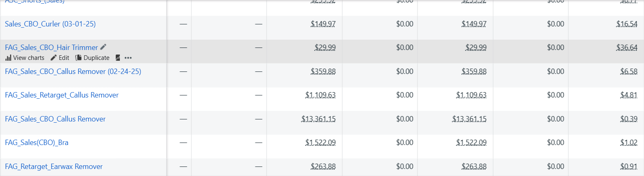
Task: Open the three-dot more options menu
Action: point(128,58)
